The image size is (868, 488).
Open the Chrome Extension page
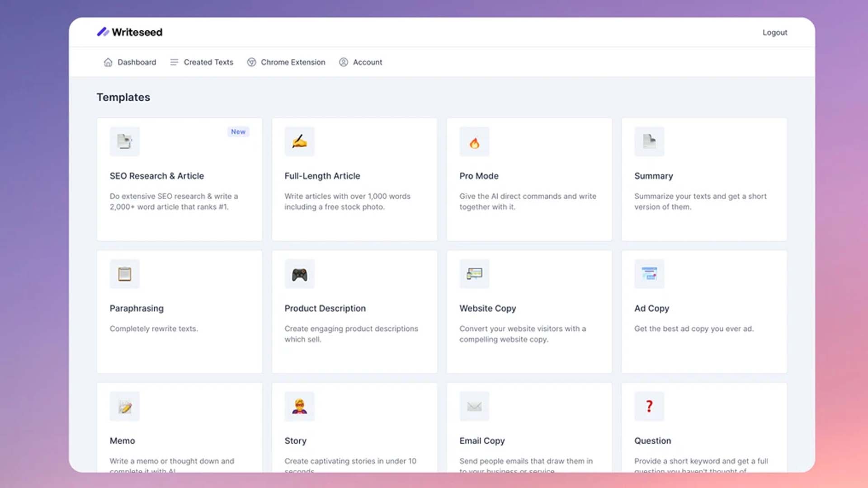(x=286, y=62)
